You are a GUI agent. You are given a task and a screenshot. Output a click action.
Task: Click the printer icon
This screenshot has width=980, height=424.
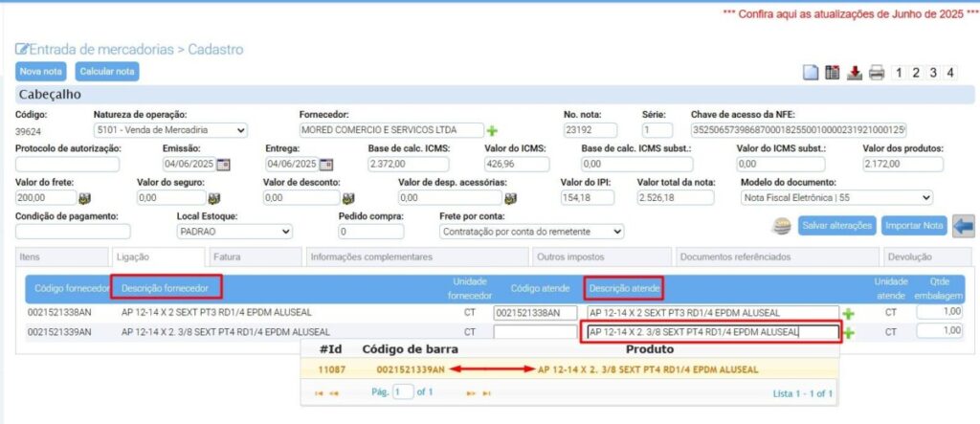point(876,73)
